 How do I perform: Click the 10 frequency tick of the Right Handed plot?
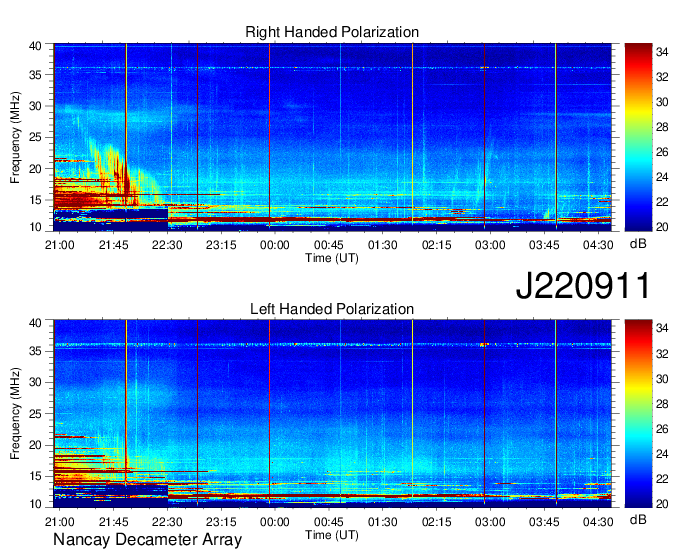click(x=35, y=227)
